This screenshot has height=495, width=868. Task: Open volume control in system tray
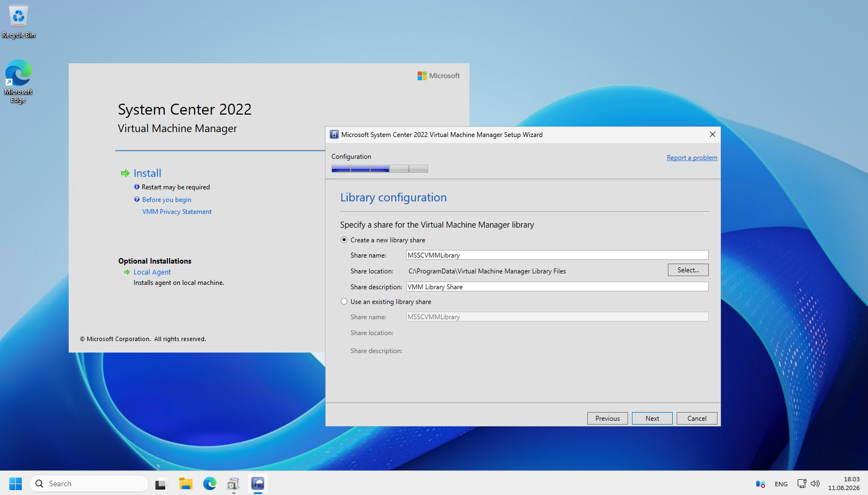pyautogui.click(x=815, y=484)
